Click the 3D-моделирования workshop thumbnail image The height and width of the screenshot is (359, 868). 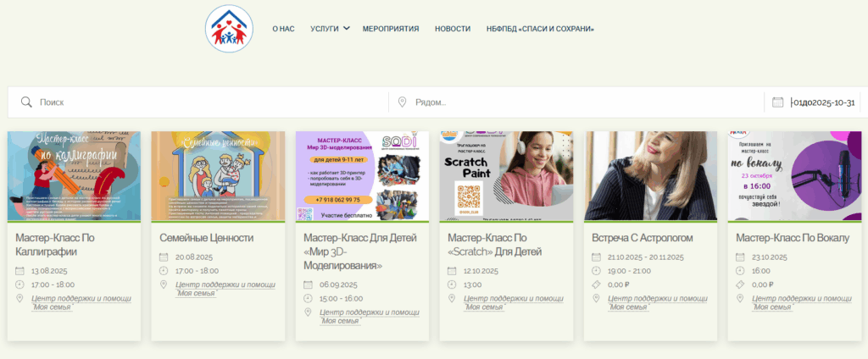tap(362, 176)
